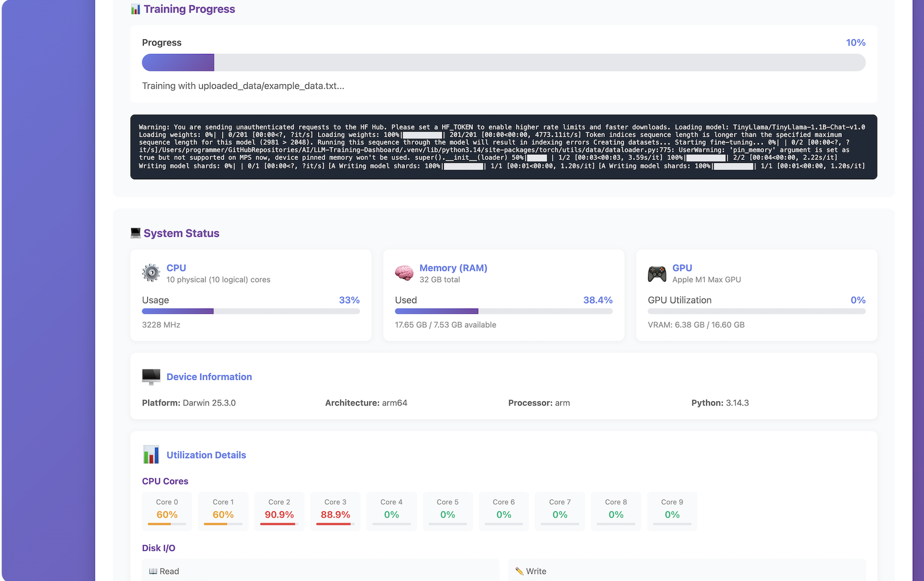
Task: Click the Memory (RAM) heading
Action: [x=453, y=268]
